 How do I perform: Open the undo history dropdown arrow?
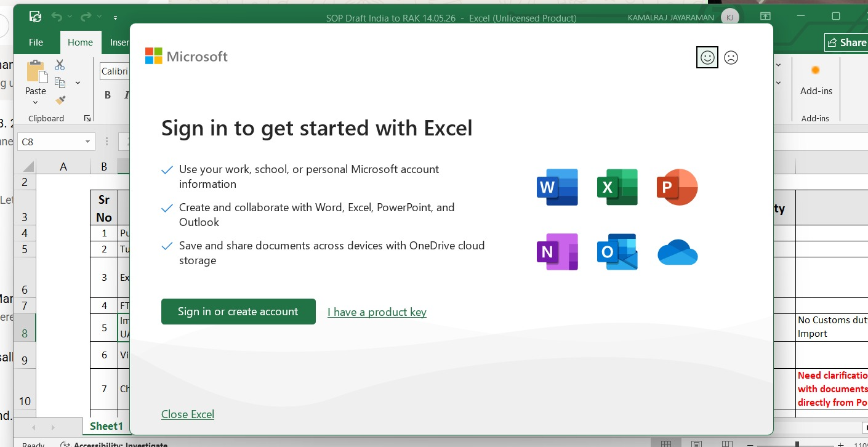69,17
